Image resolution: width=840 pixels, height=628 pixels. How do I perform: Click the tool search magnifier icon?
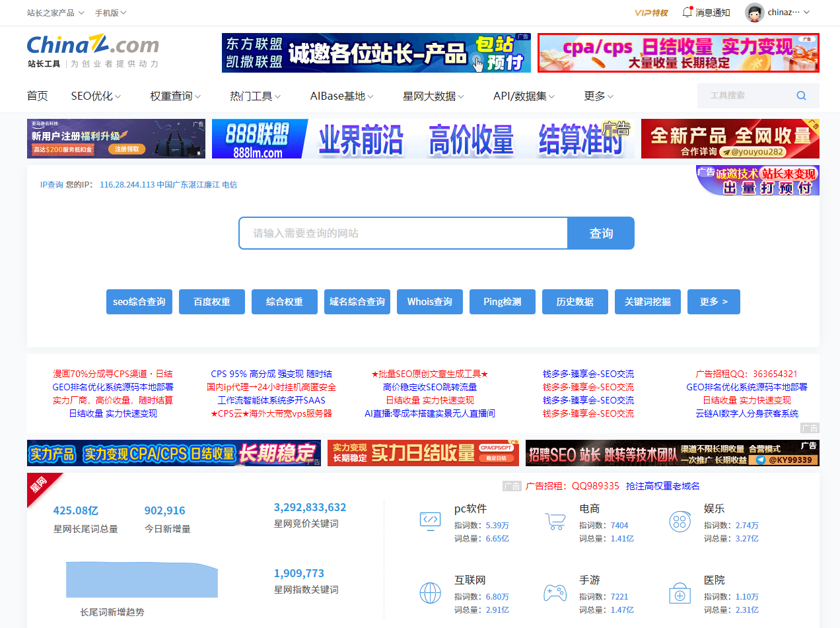[801, 96]
